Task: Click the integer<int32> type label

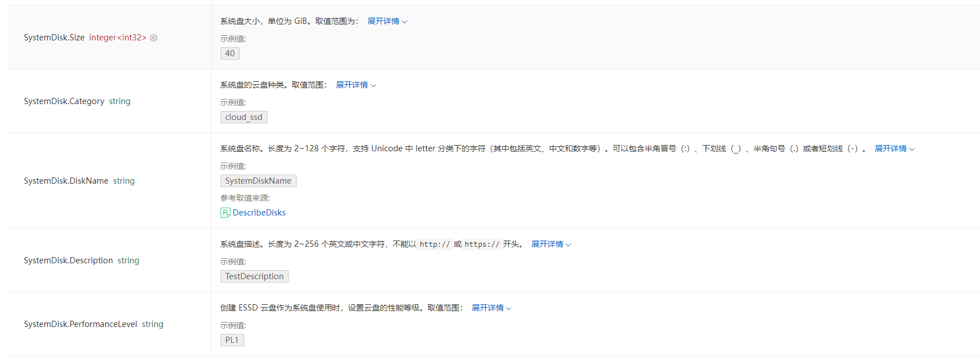Action: coord(118,38)
